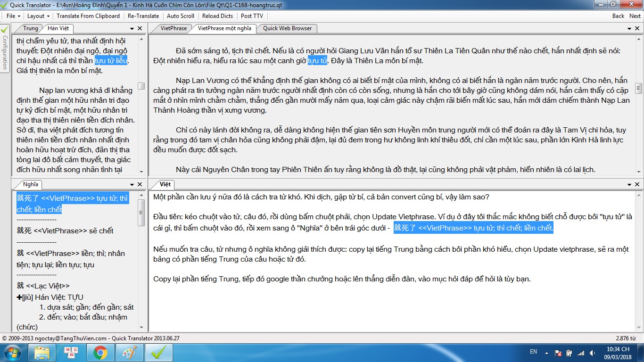Open the File dropdown menu

click(13, 16)
